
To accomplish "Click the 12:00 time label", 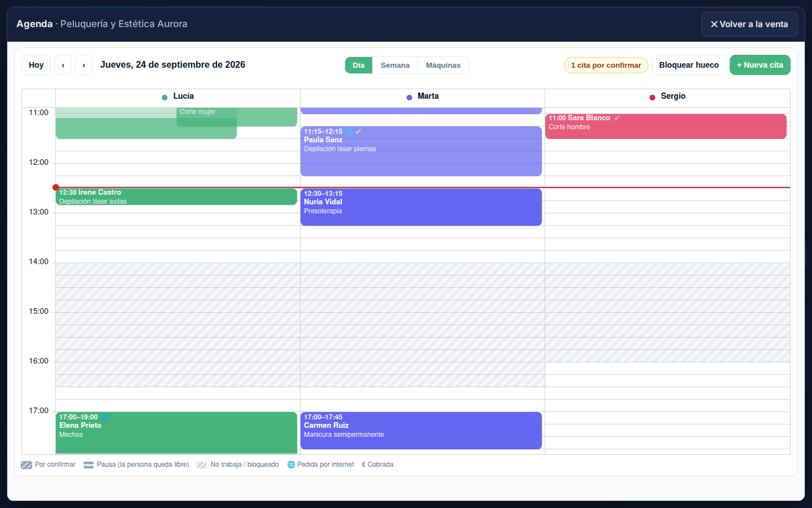I will [x=39, y=163].
